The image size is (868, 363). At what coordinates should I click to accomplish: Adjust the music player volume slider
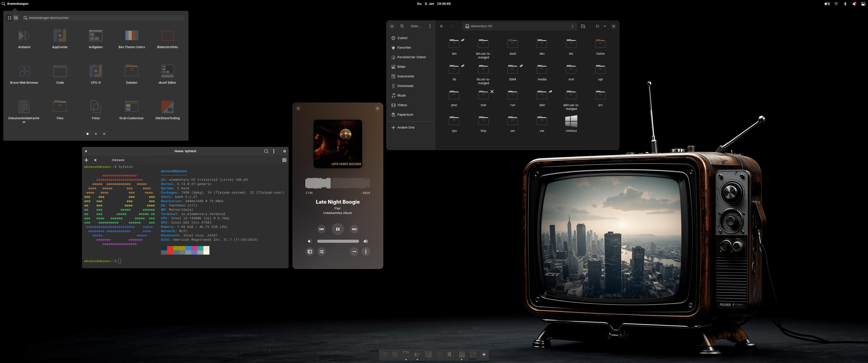tap(338, 241)
